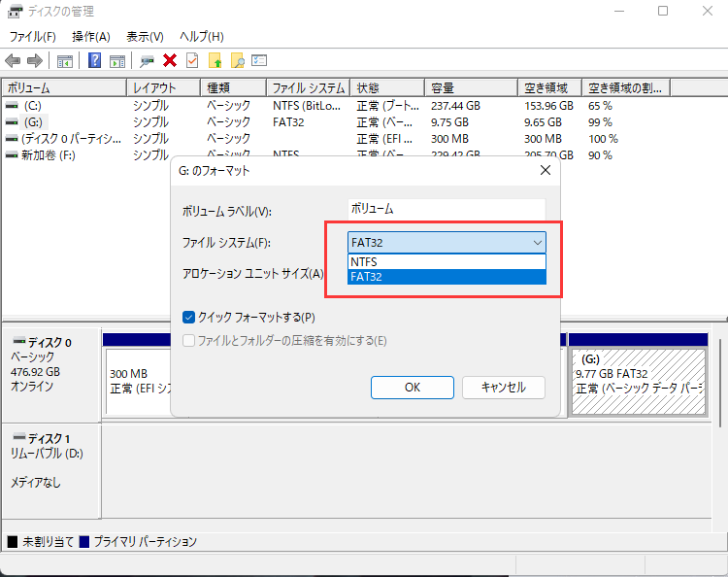Click the 153.96 GB free space cell
Screen dimensions: 728x577
[548, 106]
